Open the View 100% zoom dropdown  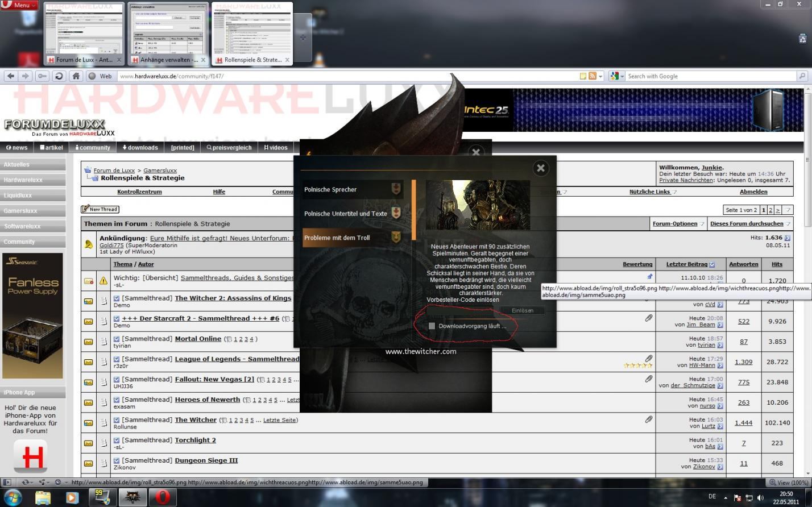(x=789, y=482)
